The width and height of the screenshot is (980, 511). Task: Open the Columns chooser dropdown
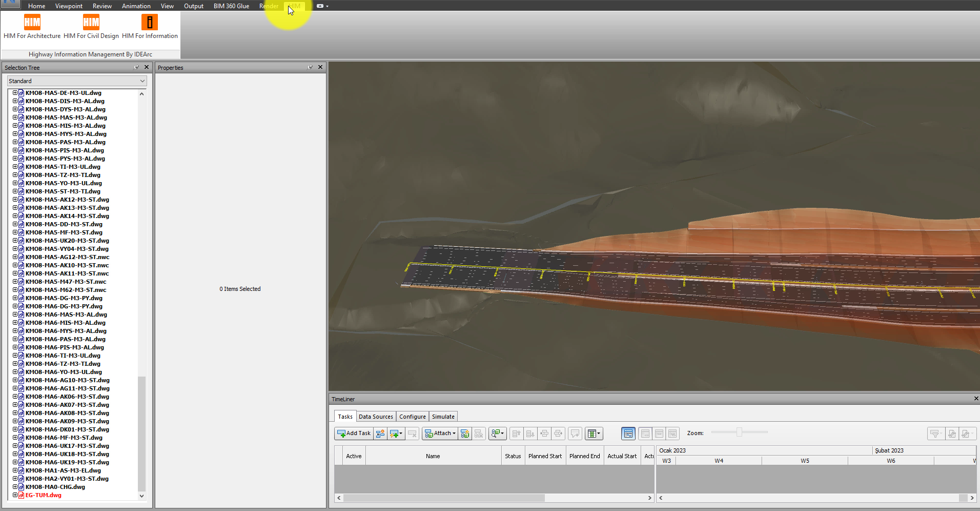599,434
